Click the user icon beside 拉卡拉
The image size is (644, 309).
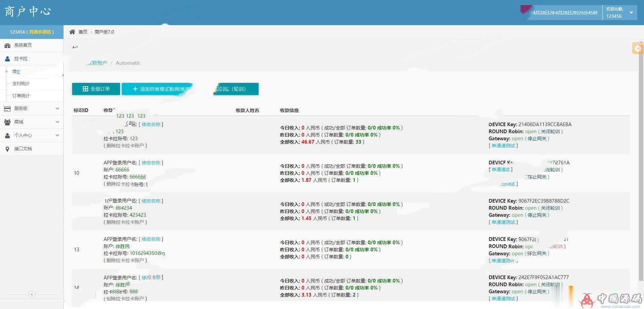[x=7, y=59]
